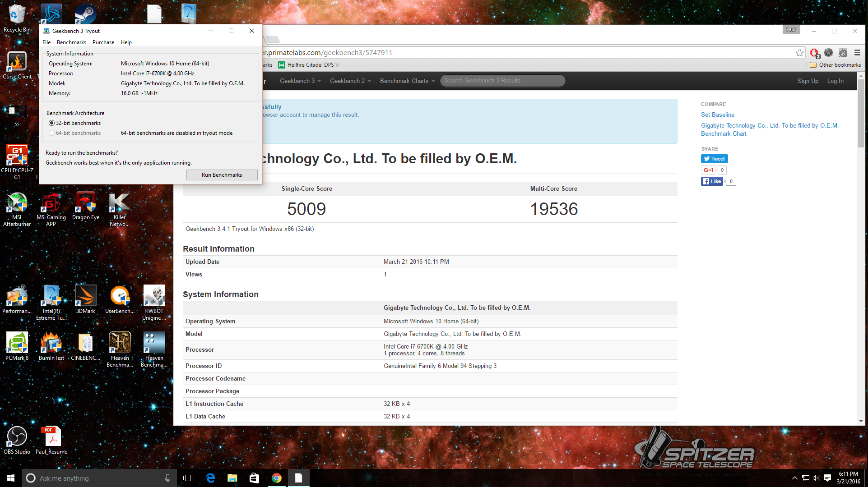Expand Geekbench 2 navigation dropdown
Viewport: 868px width, 487px height.
pyautogui.click(x=350, y=81)
